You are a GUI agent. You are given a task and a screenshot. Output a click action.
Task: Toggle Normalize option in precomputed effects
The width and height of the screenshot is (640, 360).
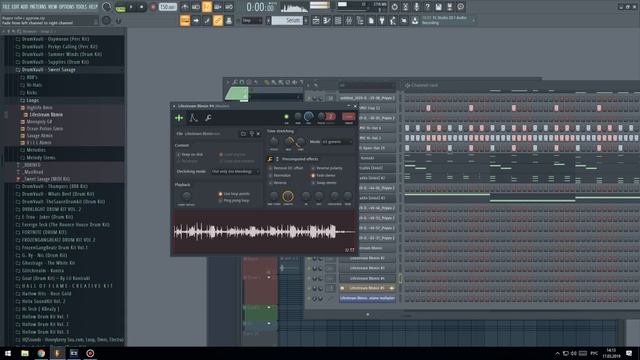280,176
